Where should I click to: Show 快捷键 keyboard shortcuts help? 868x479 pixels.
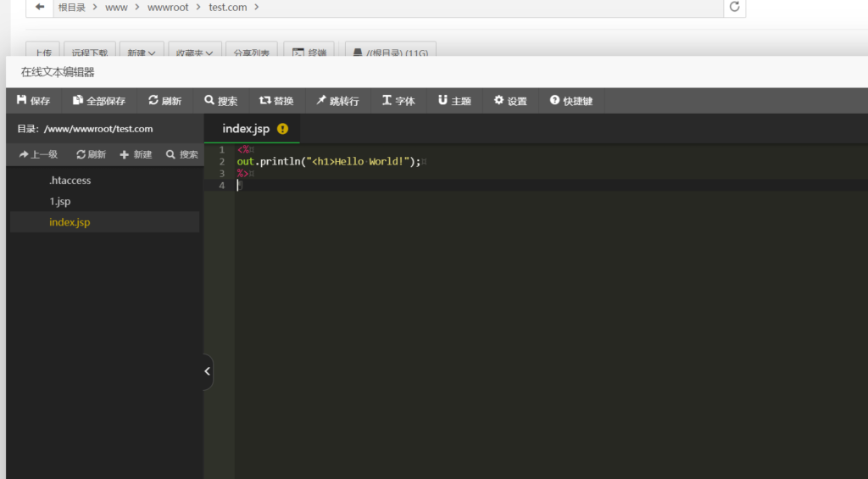click(x=571, y=101)
